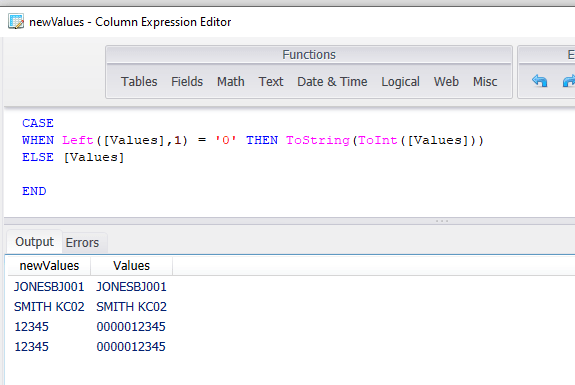Screen dimensions: 575x385
Task: Select last 0000012345 cell in Values column
Action: 131,346
